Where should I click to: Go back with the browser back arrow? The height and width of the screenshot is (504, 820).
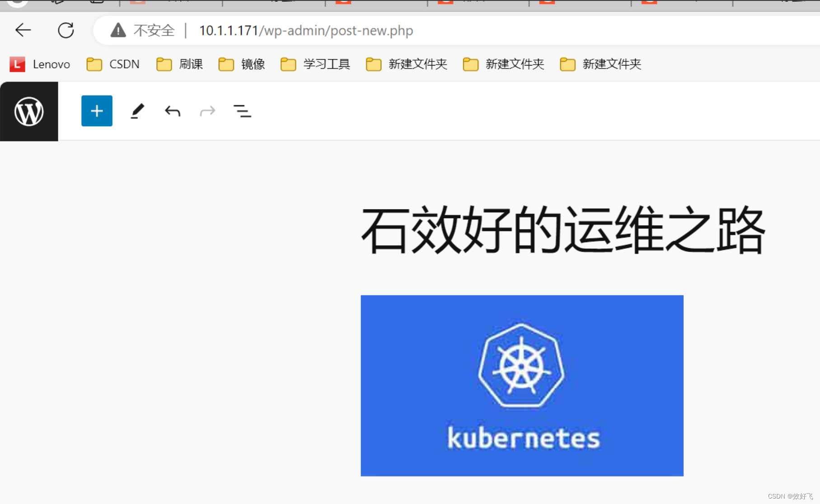pyautogui.click(x=23, y=30)
